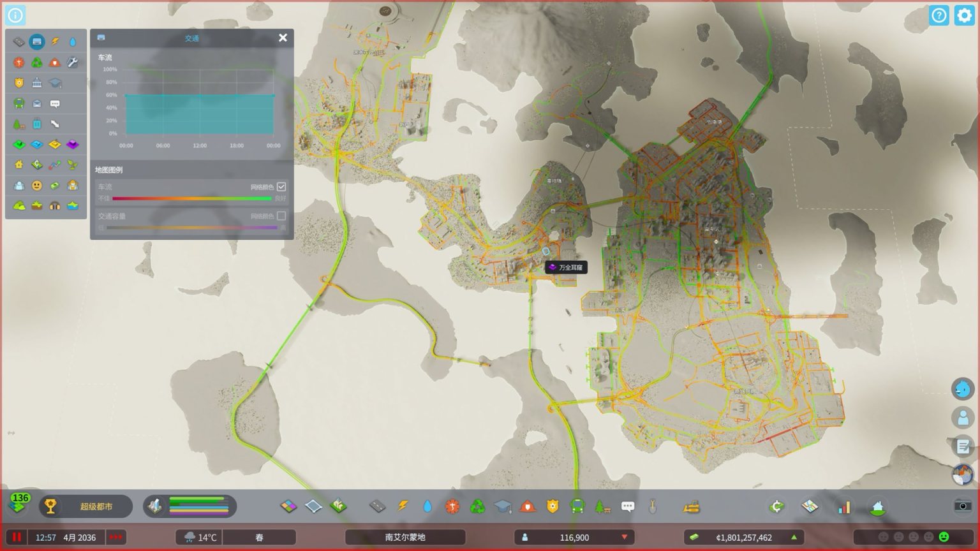Open areas tool in bottom toolbar
This screenshot has width=980, height=551.
[313, 506]
